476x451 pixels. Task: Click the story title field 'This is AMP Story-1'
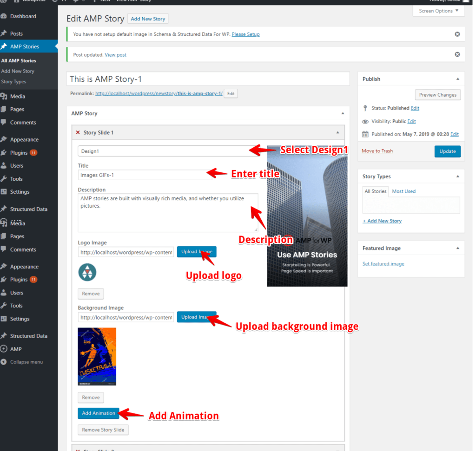208,79
